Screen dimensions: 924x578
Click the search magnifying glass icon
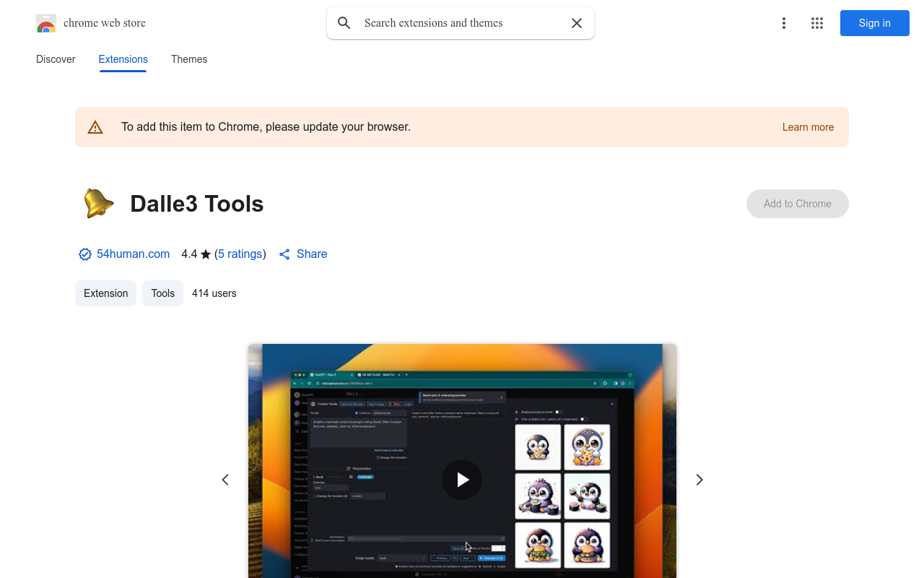click(344, 23)
